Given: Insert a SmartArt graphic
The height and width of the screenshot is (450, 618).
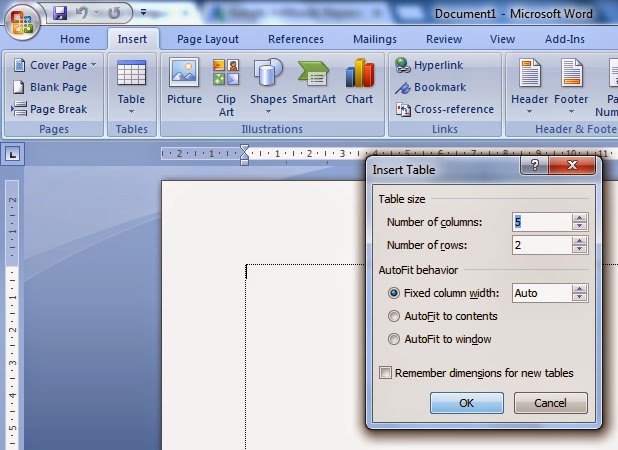Looking at the screenshot, I should point(314,82).
